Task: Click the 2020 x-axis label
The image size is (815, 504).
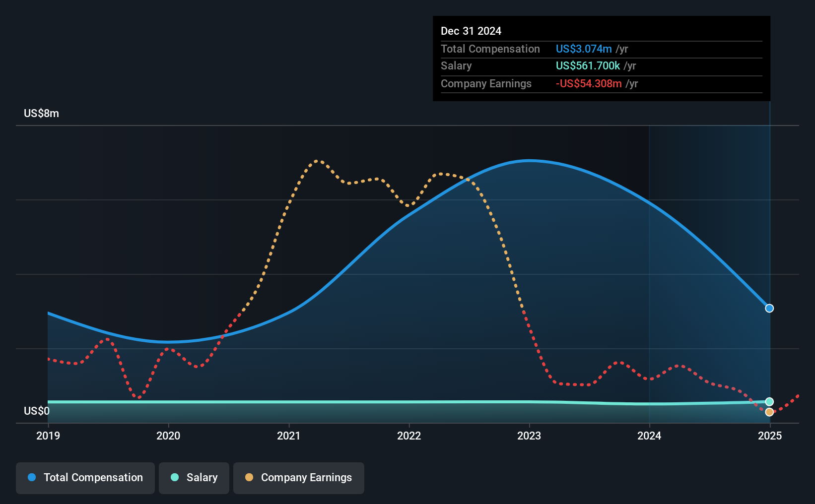Action: pos(168,436)
